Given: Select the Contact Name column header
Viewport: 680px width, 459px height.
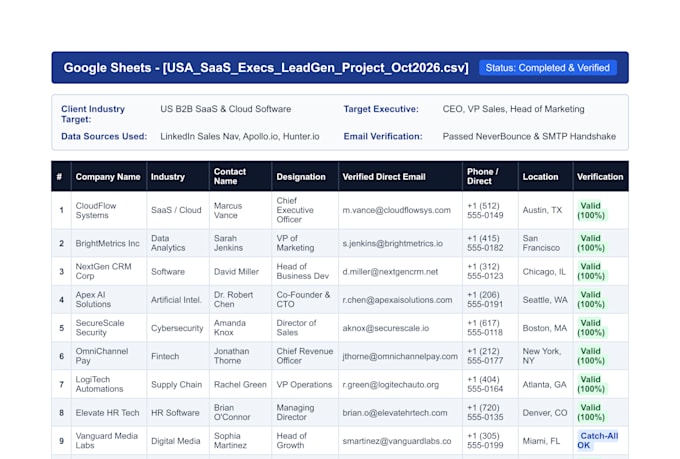Looking at the screenshot, I should [240, 177].
